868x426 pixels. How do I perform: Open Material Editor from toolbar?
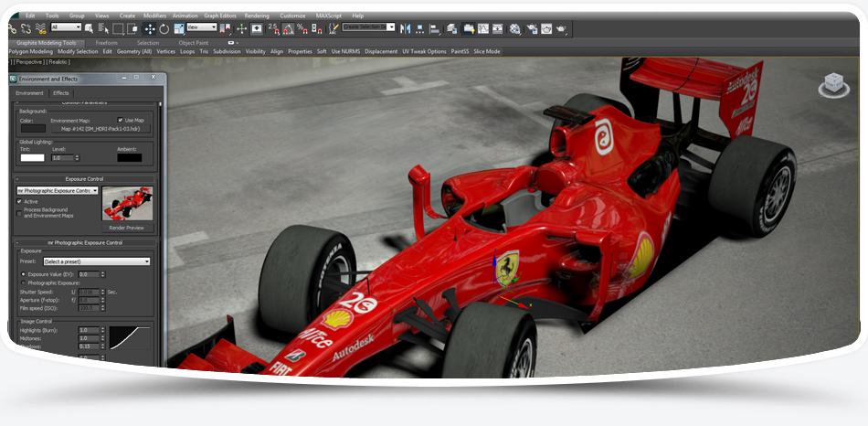click(514, 28)
